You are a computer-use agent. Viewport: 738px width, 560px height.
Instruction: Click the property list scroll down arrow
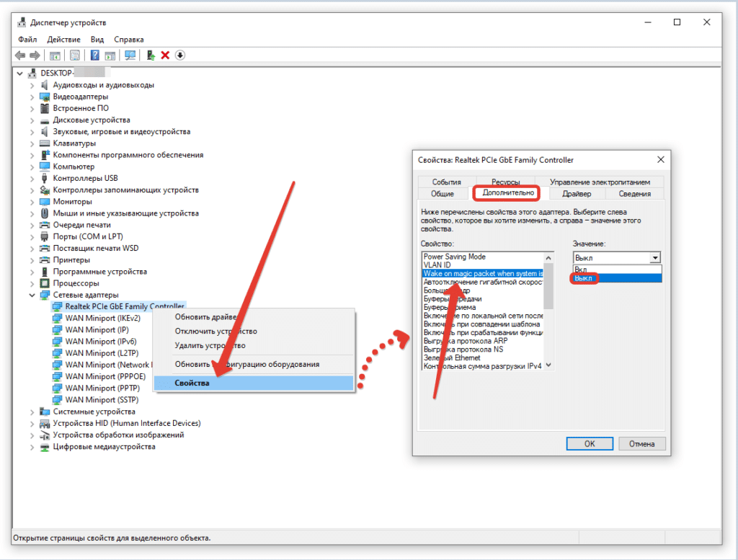tap(549, 365)
